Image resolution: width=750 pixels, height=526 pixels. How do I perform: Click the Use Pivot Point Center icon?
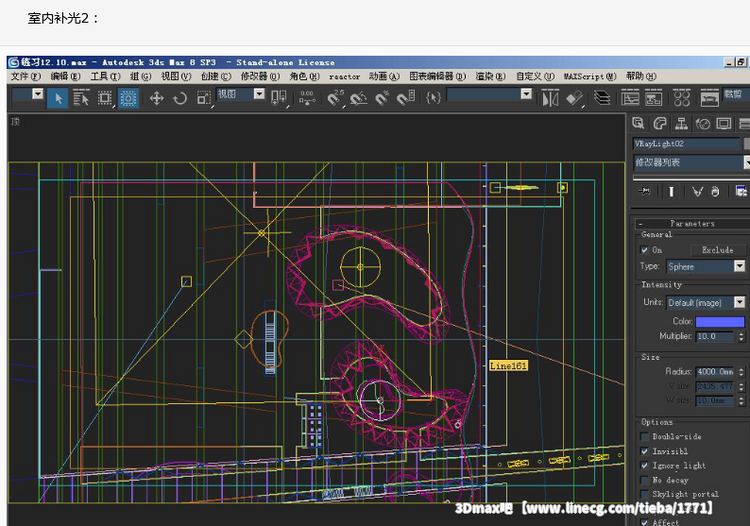coord(279,99)
